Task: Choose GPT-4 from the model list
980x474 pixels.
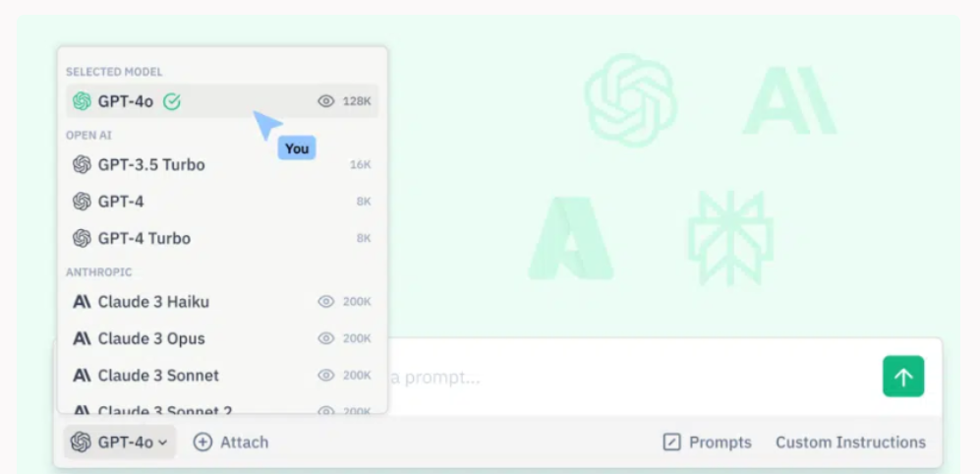Action: [x=222, y=202]
